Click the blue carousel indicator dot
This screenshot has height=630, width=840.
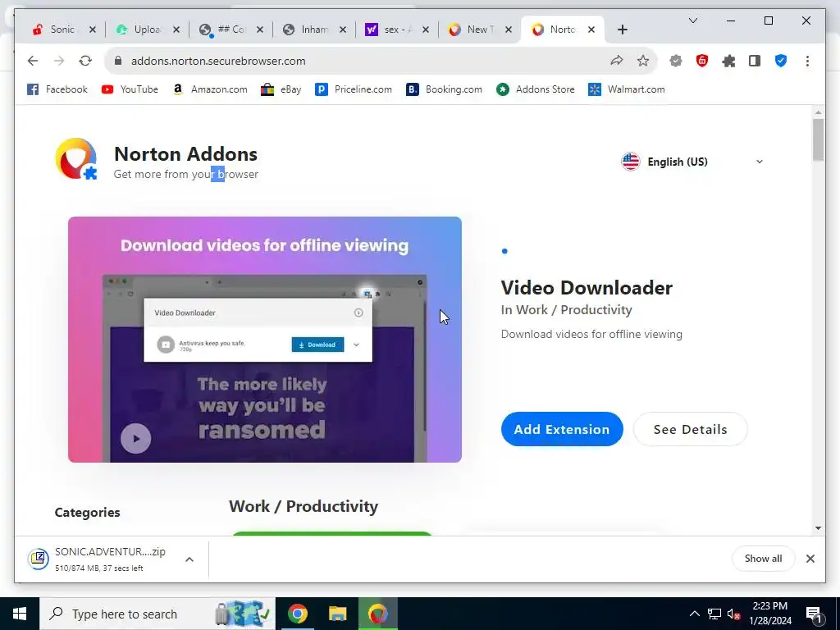pos(504,251)
